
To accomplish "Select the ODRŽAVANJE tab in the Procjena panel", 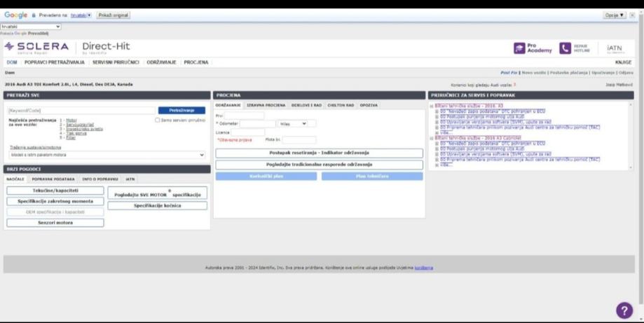I will coord(228,106).
